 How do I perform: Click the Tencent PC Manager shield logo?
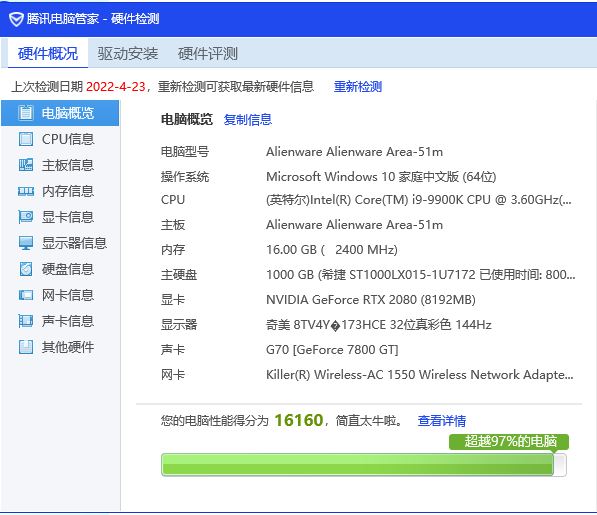coord(16,19)
